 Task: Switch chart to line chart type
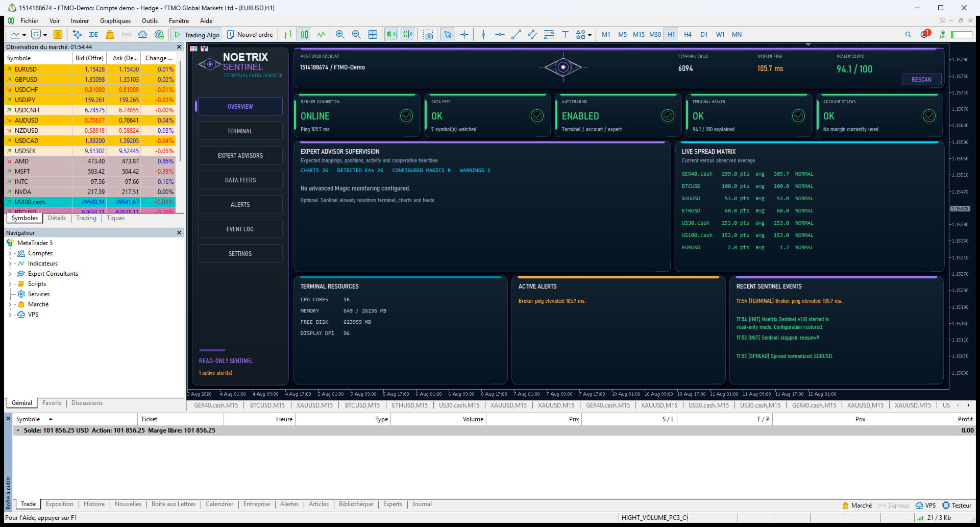coord(321,35)
